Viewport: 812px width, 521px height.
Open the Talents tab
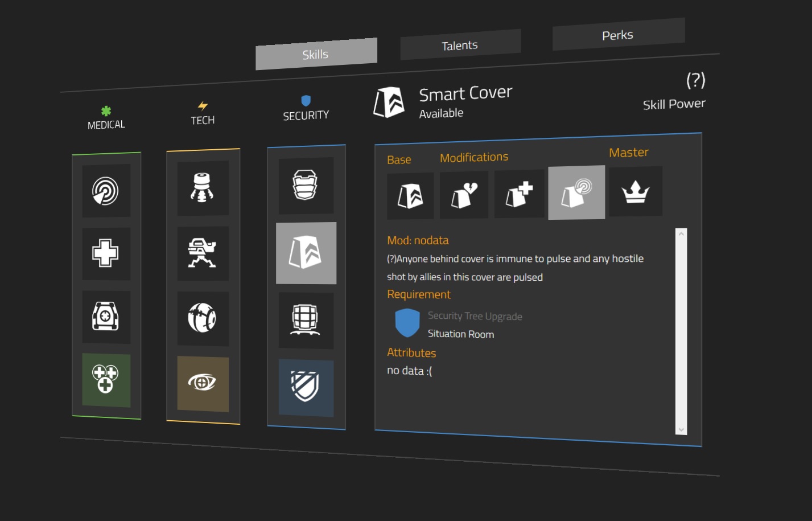(x=460, y=45)
